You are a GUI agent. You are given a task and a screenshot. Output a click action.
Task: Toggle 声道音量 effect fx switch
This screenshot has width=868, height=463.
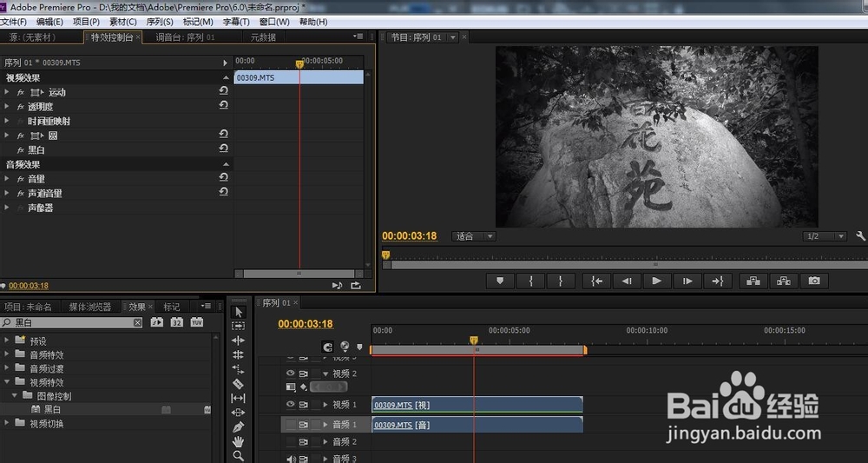click(21, 194)
